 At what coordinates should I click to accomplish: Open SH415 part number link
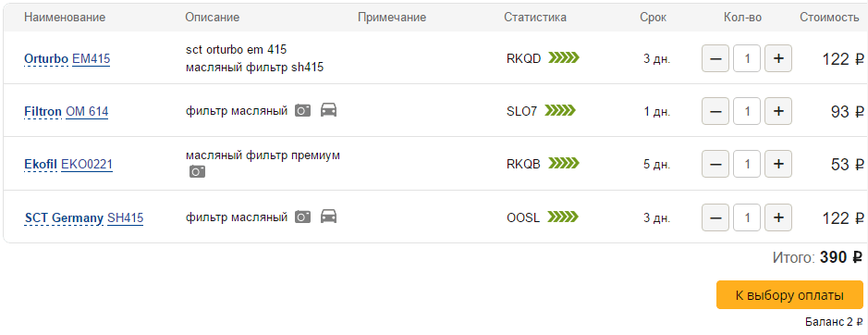125,218
